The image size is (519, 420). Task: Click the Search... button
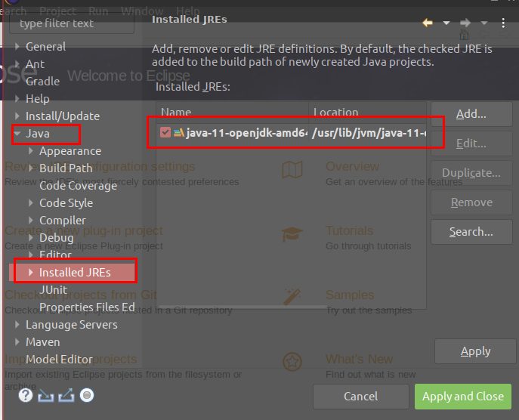471,232
